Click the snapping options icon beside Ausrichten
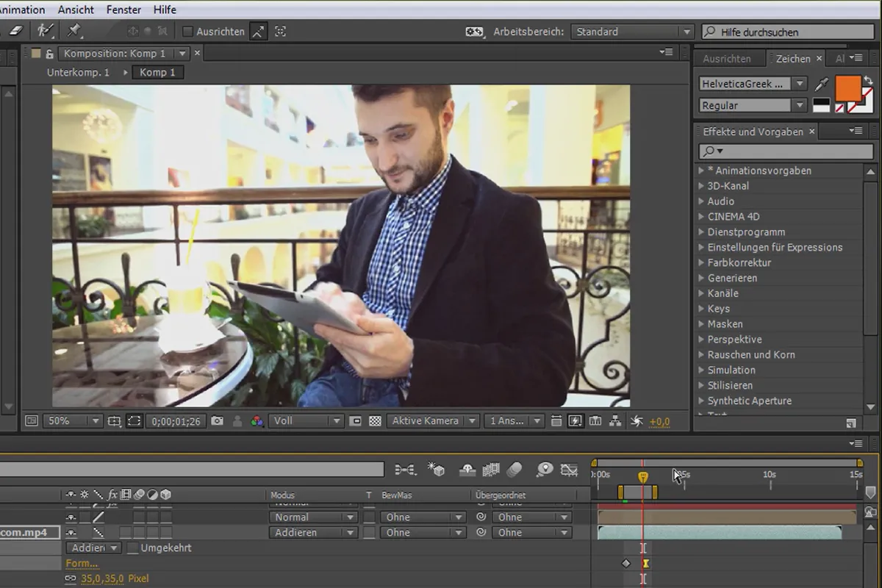This screenshot has width=882, height=588. 258,32
